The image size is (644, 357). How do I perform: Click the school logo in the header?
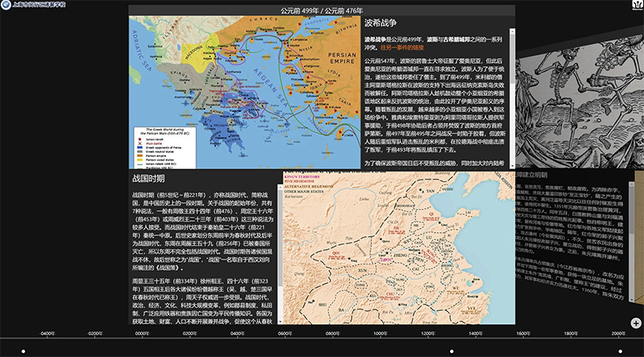(x=6, y=5)
